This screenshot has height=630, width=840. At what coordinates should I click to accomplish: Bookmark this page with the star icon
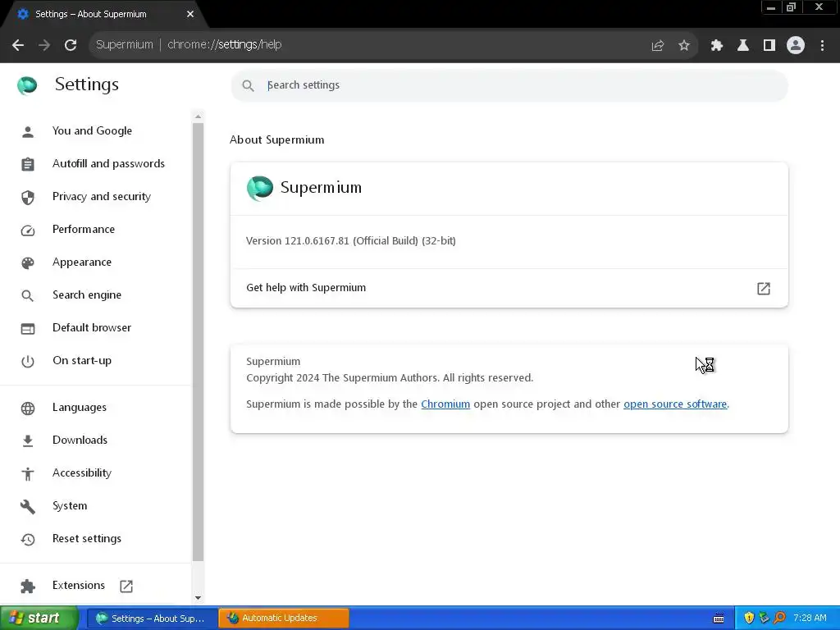pyautogui.click(x=684, y=46)
